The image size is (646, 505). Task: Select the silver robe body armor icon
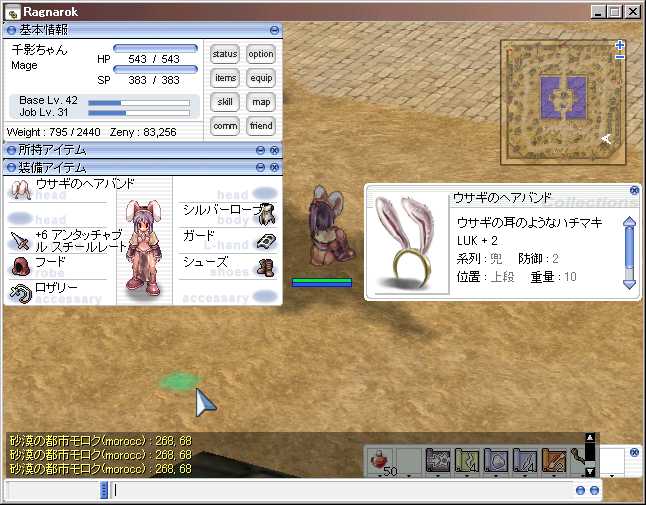click(x=267, y=215)
